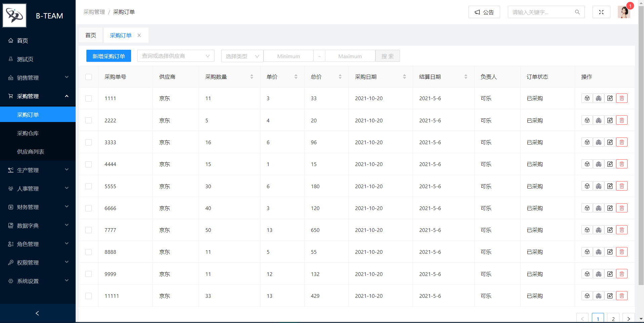Expand the 数据字典 sidebar menu
This screenshot has height=323, width=644.
click(38, 226)
